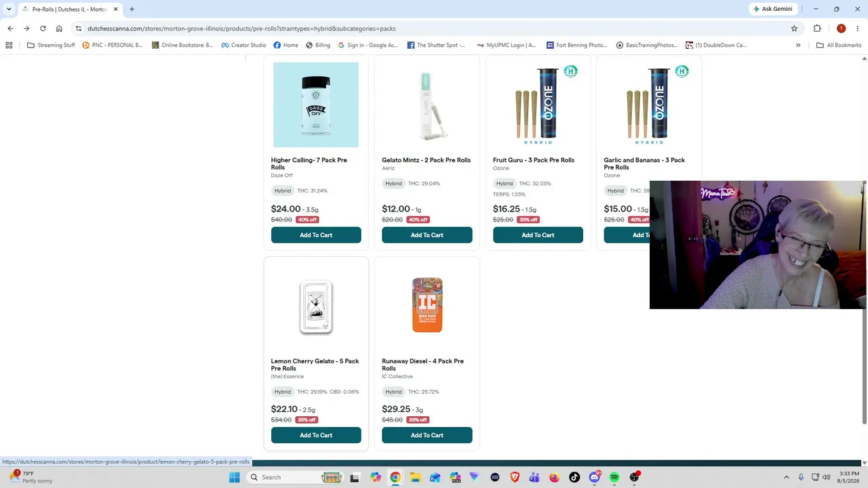Add Runaway Diesel 4 Pack to cart
Screen dimensions: 868x488
[427, 435]
